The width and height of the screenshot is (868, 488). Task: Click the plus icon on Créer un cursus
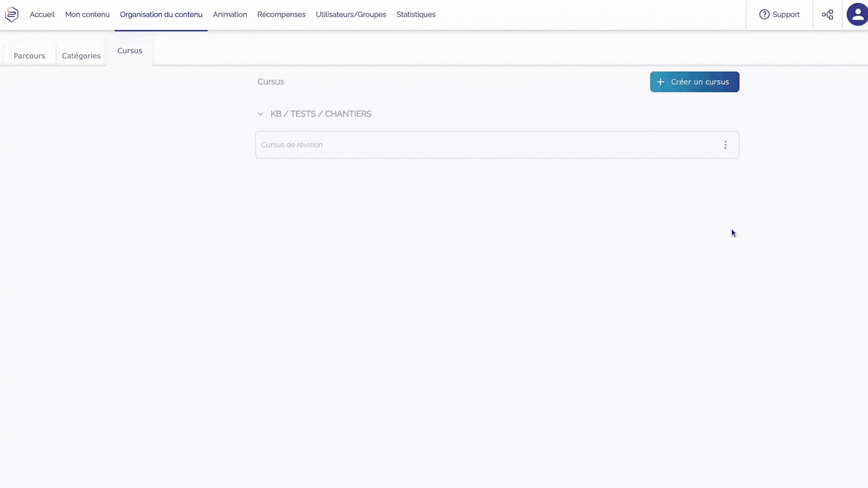click(x=660, y=82)
